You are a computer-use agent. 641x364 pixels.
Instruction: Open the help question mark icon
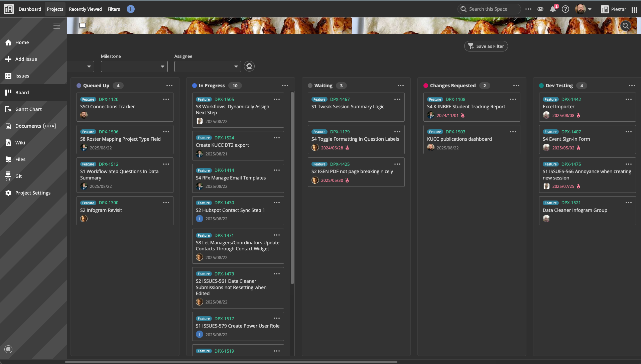[565, 9]
